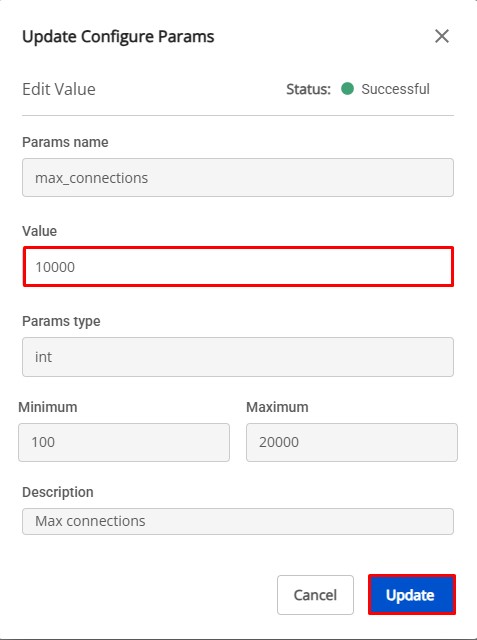Click the Params type label

tap(61, 321)
